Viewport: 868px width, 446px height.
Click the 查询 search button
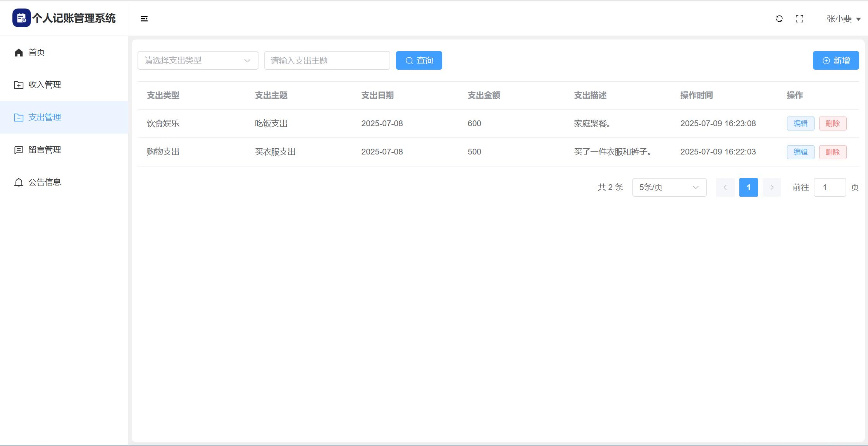419,60
